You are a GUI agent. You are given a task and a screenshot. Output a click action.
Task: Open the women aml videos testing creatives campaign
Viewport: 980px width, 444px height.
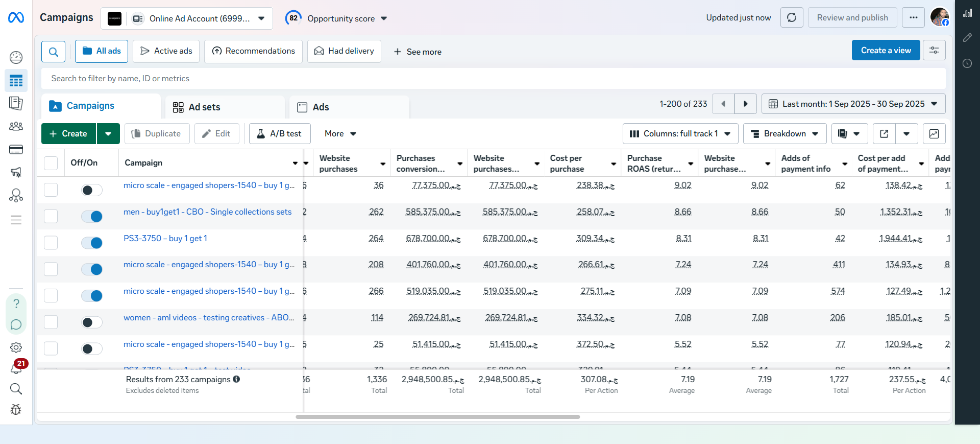209,318
